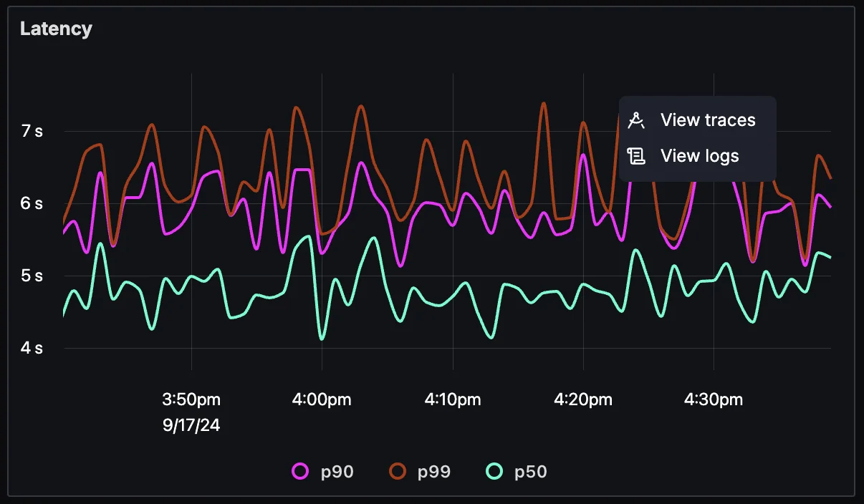Image resolution: width=864 pixels, height=504 pixels.
Task: Click the 5 s axis label
Action: click(32, 276)
